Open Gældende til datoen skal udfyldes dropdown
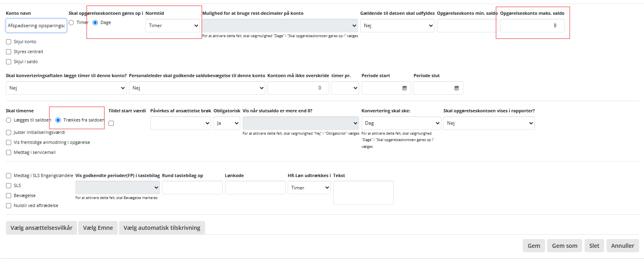Image resolution: width=644 pixels, height=259 pixels. click(397, 26)
